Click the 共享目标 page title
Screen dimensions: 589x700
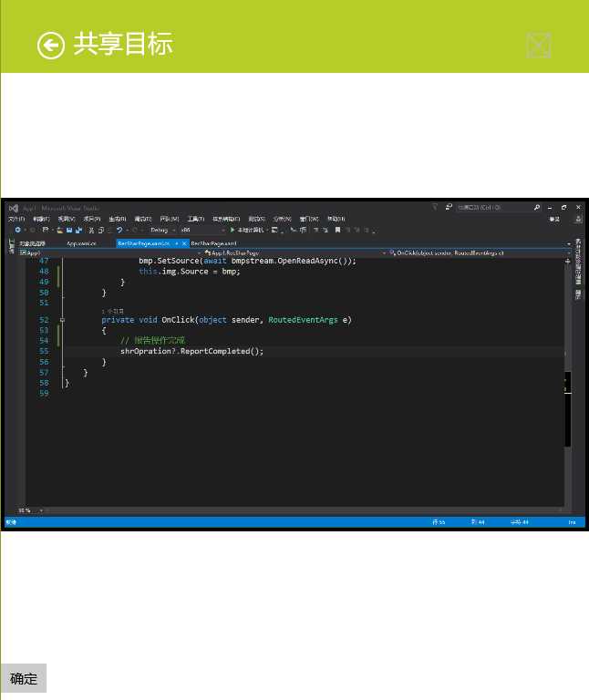tap(123, 44)
